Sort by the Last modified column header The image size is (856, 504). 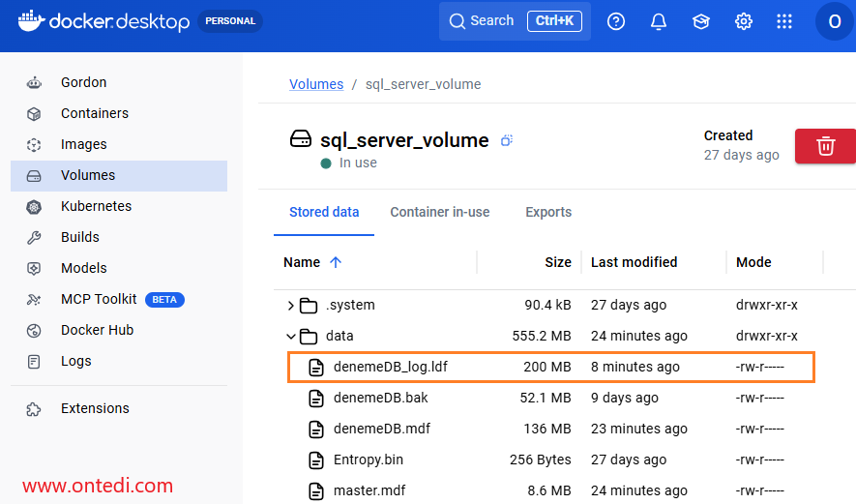pos(634,263)
